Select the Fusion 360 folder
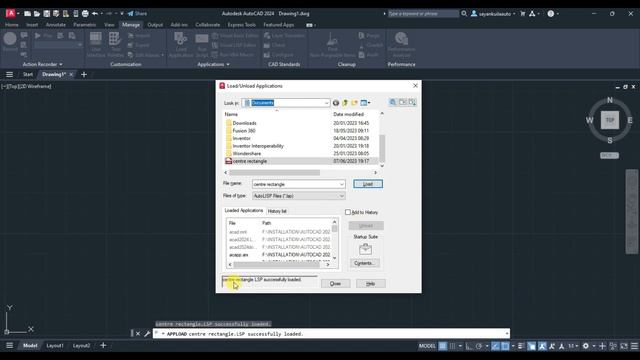This screenshot has width=640, height=360. (244, 131)
